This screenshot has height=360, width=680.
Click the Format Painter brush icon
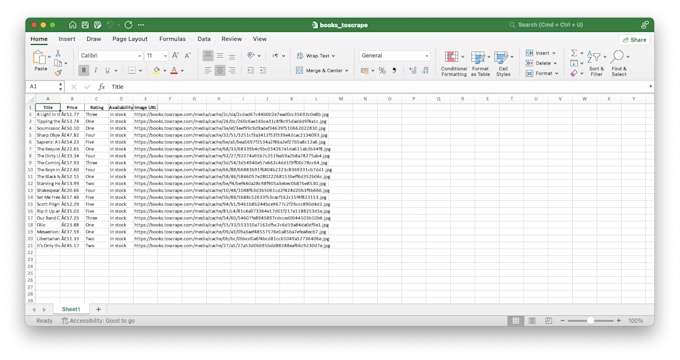pos(58,73)
